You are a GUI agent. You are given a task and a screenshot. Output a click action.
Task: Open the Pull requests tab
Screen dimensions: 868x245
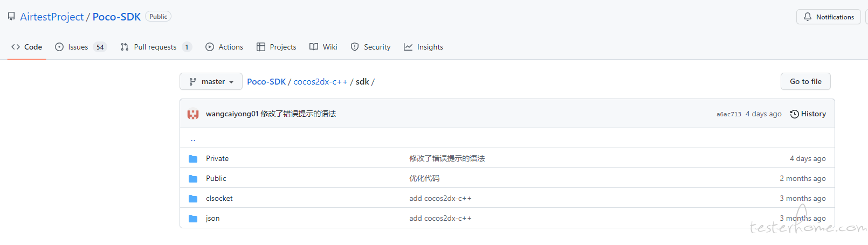156,47
